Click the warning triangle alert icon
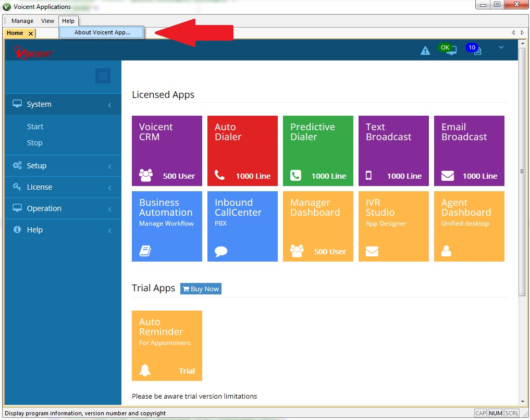The width and height of the screenshot is (530, 420). tap(425, 51)
